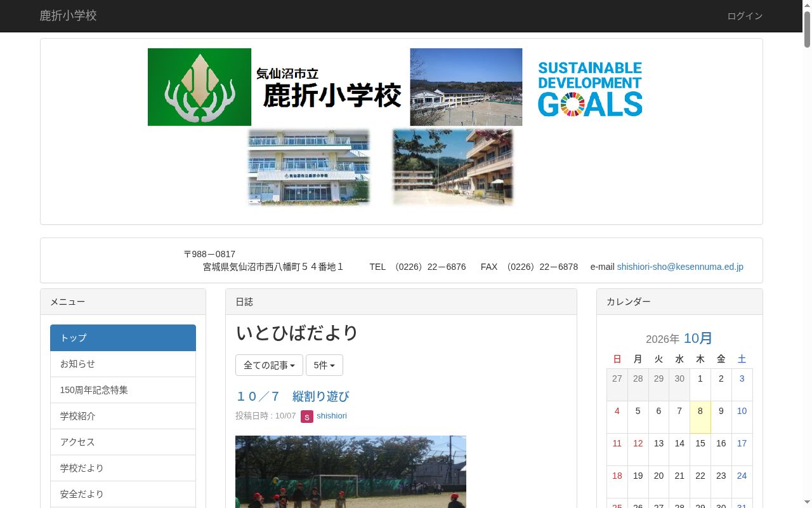Open 学校だより menu item

pyautogui.click(x=123, y=468)
